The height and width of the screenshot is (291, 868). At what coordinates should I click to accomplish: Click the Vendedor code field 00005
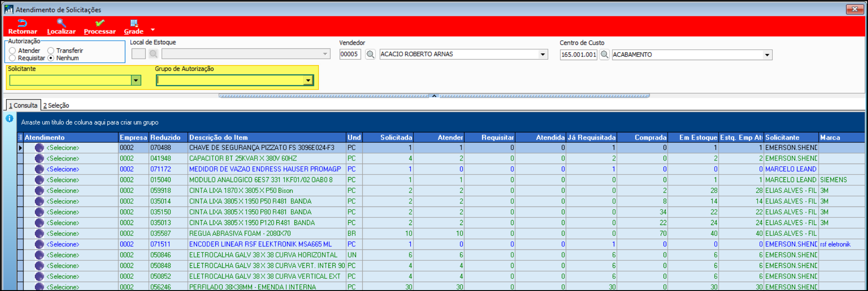(x=350, y=54)
